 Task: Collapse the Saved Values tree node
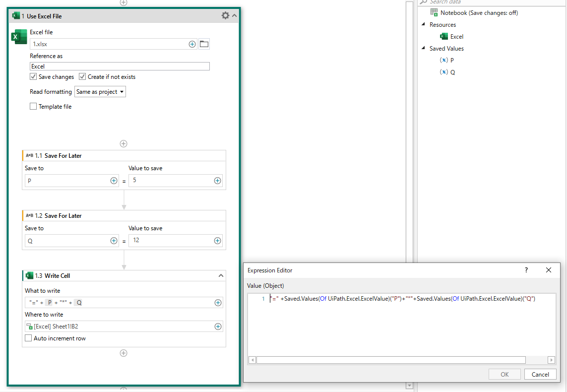pos(423,48)
